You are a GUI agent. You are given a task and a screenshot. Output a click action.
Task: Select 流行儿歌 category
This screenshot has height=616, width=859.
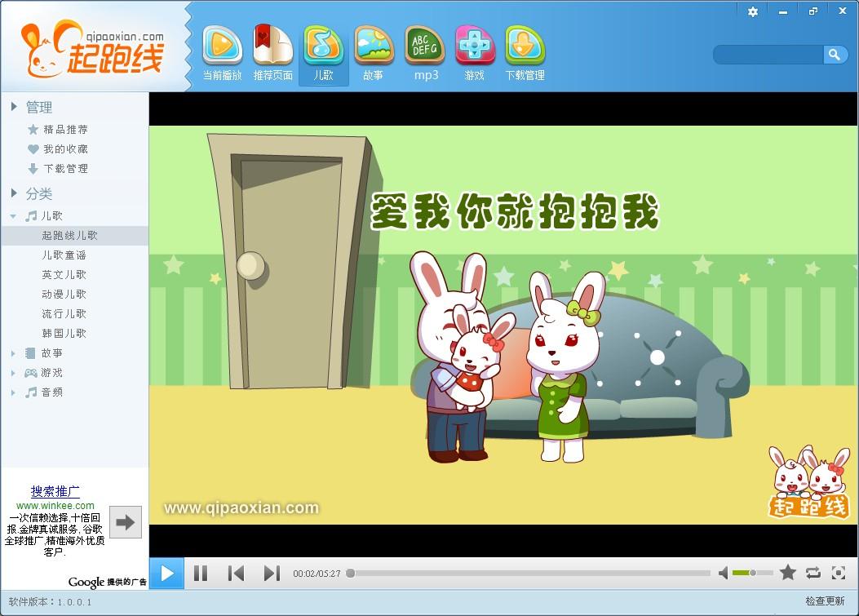point(64,314)
